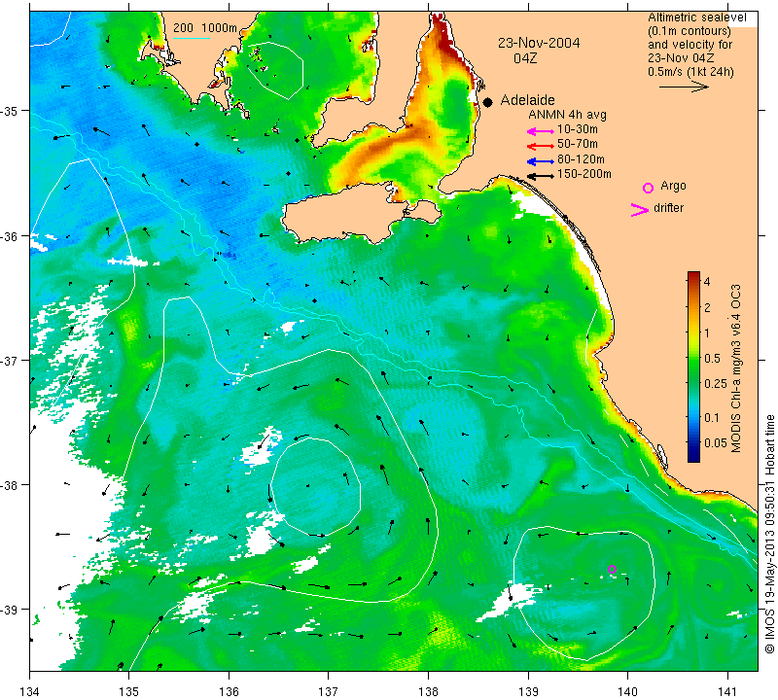Click the '80-120m' depth label
Screen dimensions: 778x700
(581, 159)
